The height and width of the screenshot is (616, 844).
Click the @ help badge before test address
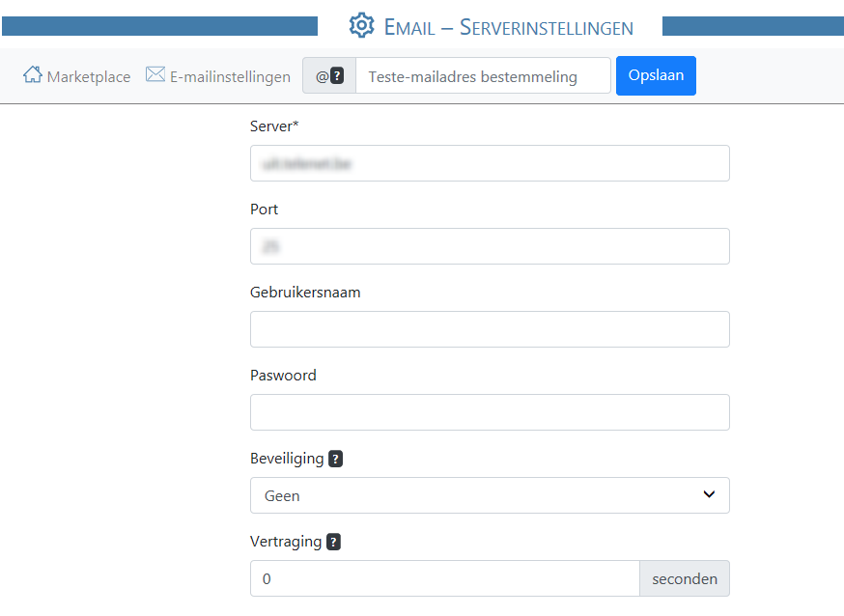pyautogui.click(x=329, y=76)
